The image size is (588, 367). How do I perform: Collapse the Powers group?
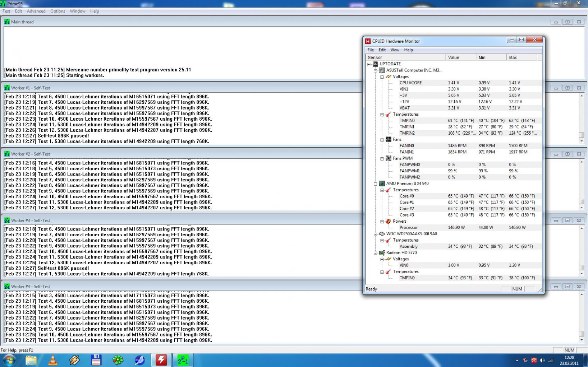pos(382,221)
